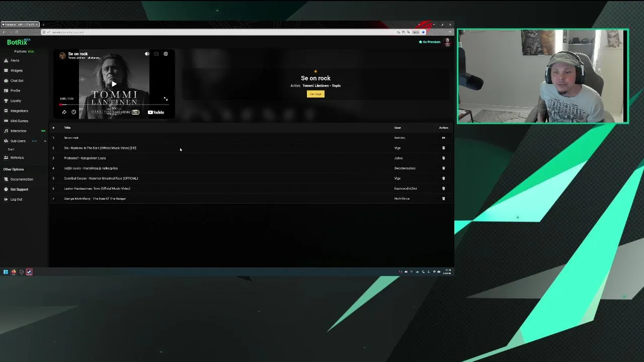Click the Cannibal Corpse song title
The height and width of the screenshot is (362, 644).
[x=101, y=178]
